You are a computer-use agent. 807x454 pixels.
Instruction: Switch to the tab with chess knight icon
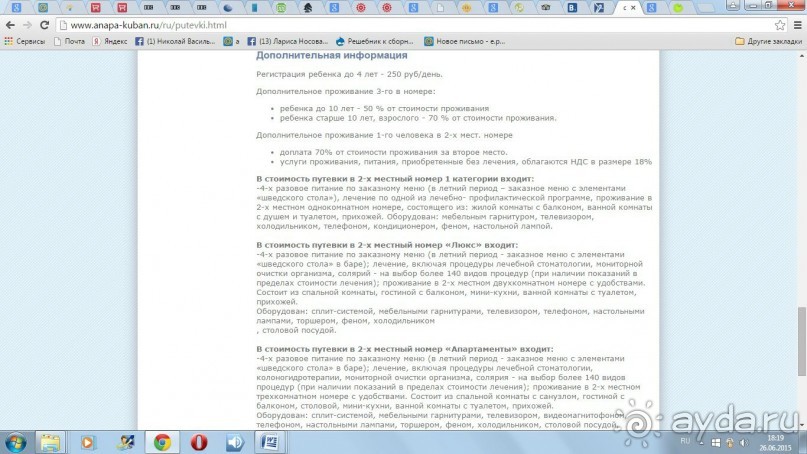click(x=308, y=8)
